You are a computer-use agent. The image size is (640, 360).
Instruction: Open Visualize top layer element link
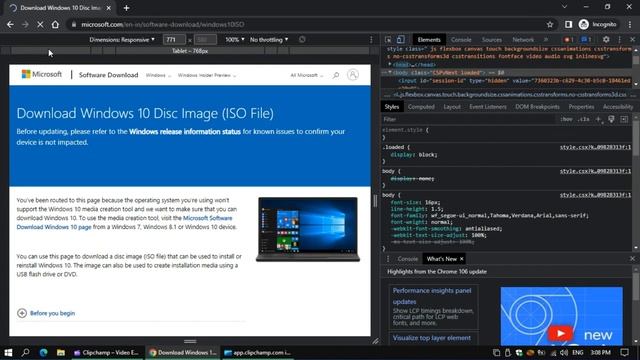click(x=431, y=338)
